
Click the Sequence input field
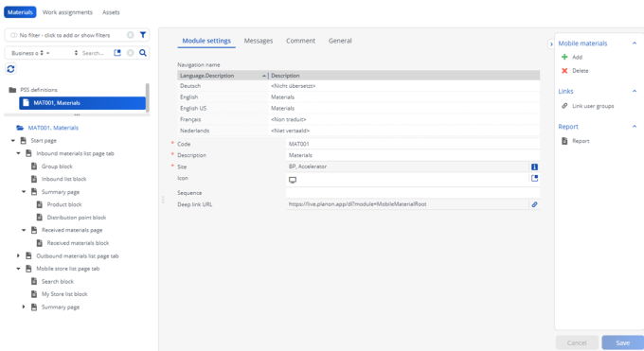413,193
